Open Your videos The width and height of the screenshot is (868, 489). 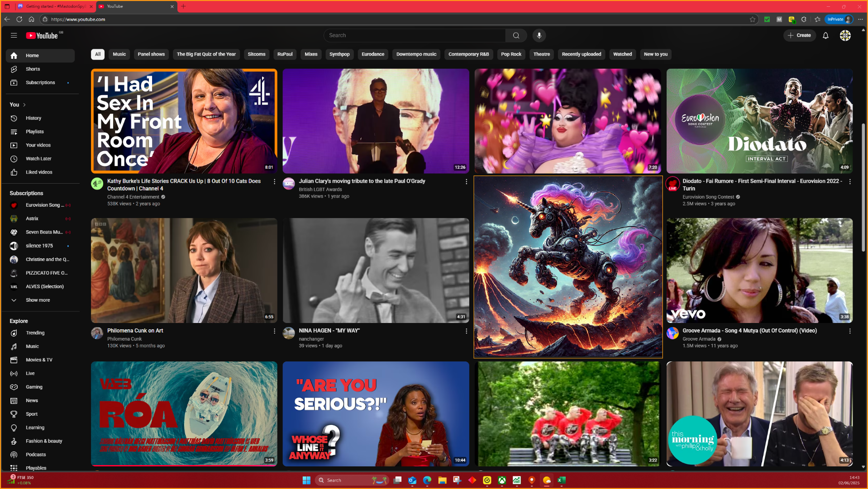tap(40, 145)
